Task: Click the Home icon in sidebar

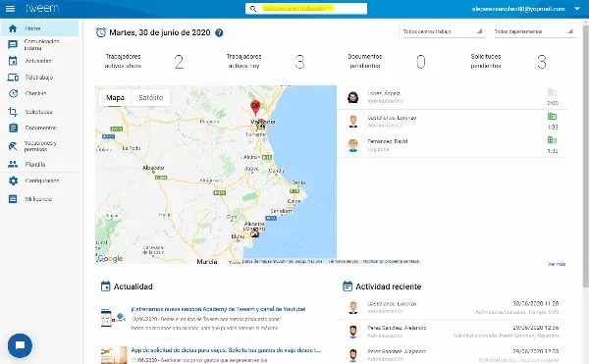Action: 13,28
